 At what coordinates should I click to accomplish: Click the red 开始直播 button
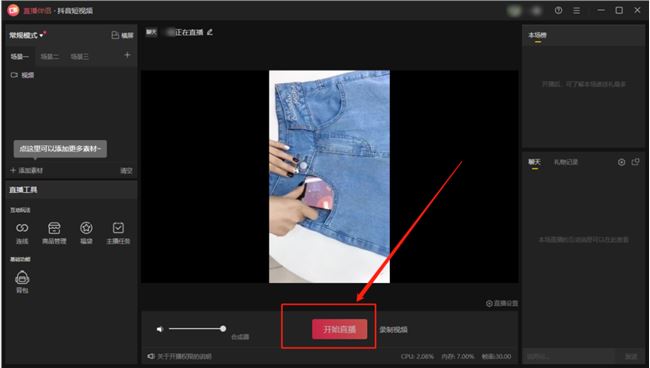340,329
